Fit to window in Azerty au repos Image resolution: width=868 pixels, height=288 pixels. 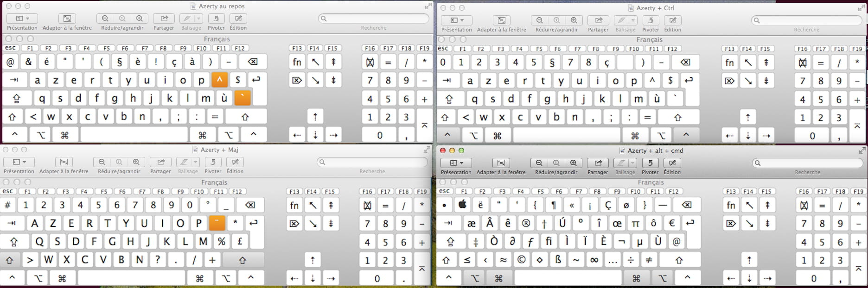click(67, 19)
